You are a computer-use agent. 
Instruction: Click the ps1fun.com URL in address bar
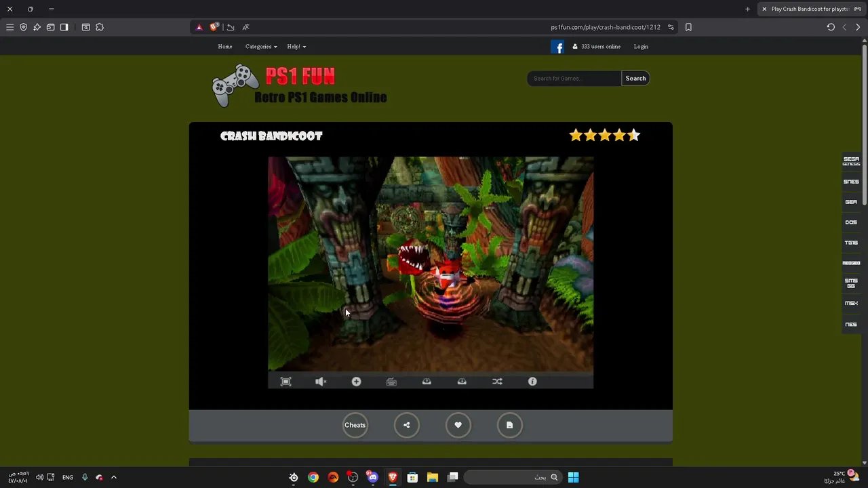(x=606, y=27)
